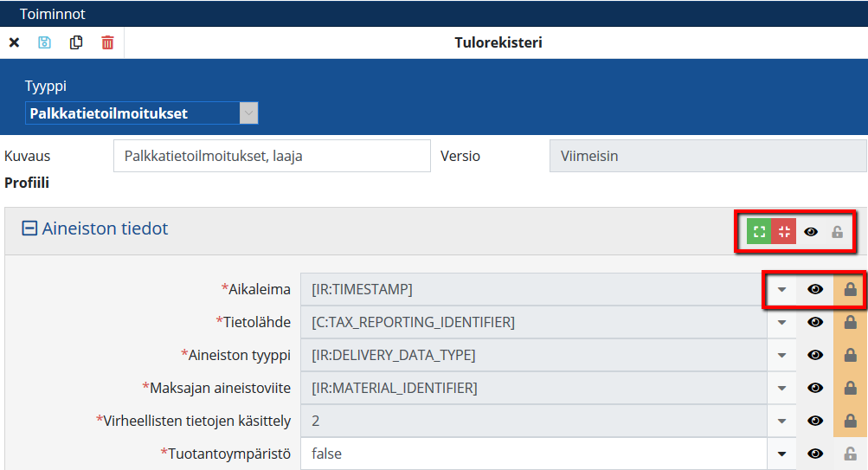Toggle visibility of Maksajan aineistoviite field
The image size is (868, 470).
pos(814,389)
